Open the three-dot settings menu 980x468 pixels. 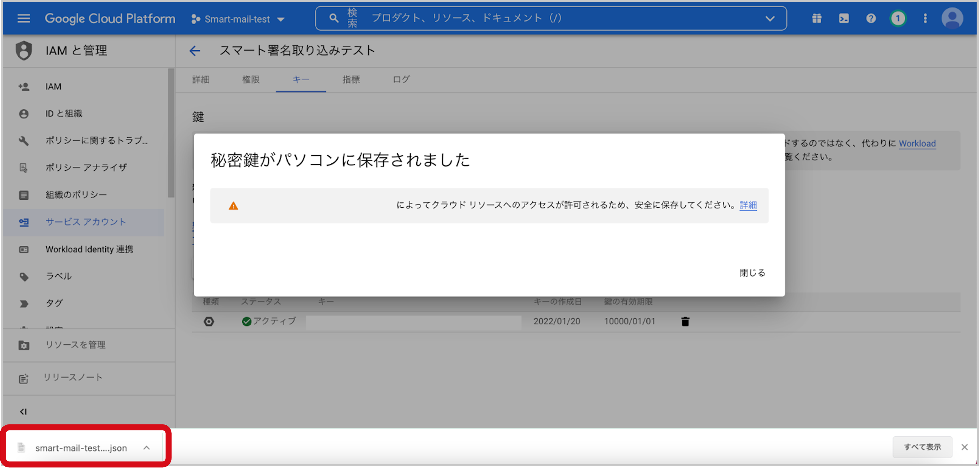(x=925, y=18)
